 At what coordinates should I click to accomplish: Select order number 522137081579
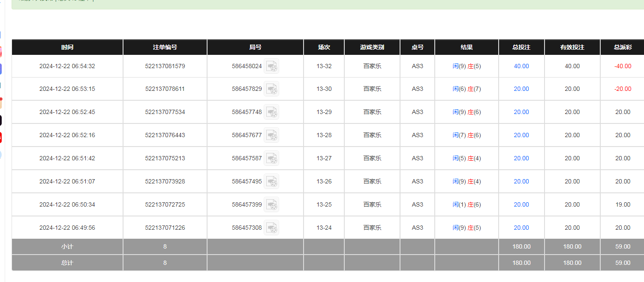tap(165, 66)
